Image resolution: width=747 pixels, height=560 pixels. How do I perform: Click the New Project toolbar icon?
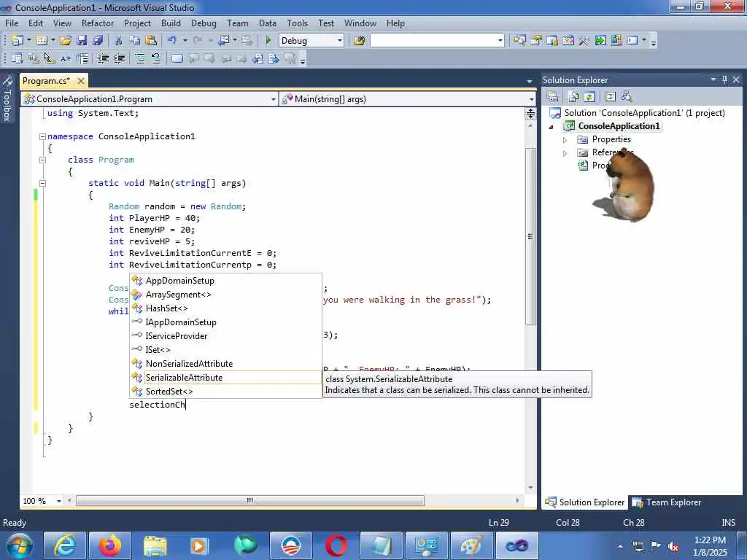(18, 41)
